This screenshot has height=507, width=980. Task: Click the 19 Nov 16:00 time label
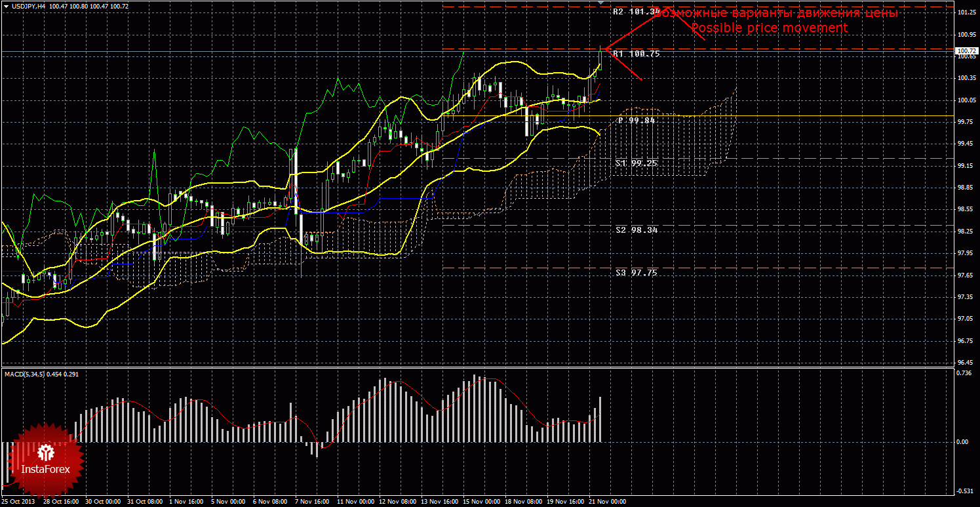click(x=565, y=502)
